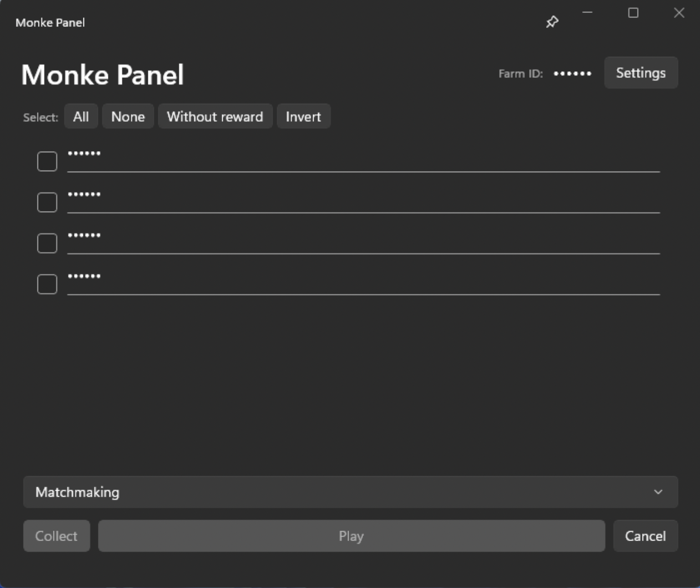Invert the current selection
The width and height of the screenshot is (700, 588).
coord(303,116)
